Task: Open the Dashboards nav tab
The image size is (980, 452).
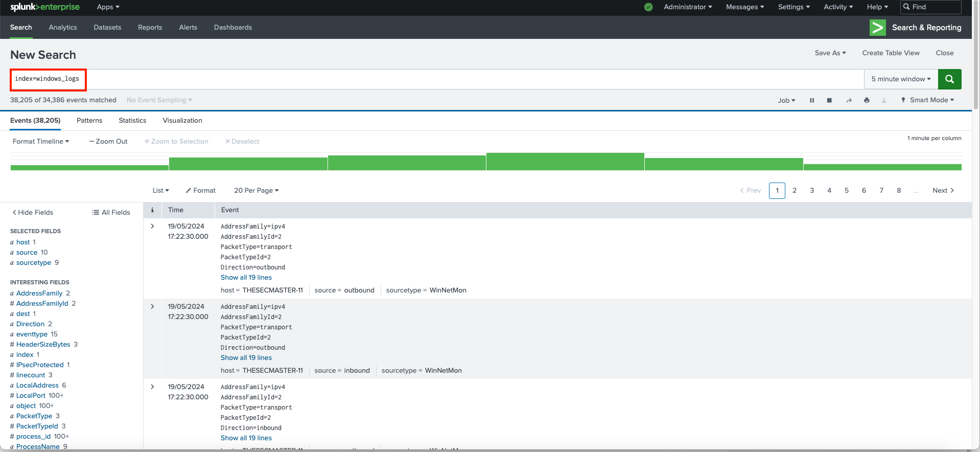Action: [233, 28]
